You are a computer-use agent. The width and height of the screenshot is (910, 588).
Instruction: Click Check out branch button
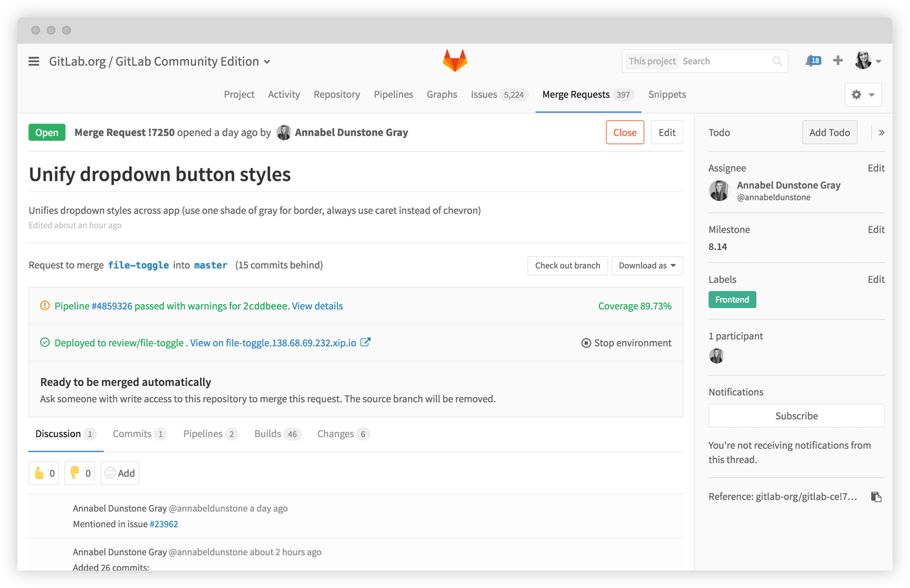point(568,266)
